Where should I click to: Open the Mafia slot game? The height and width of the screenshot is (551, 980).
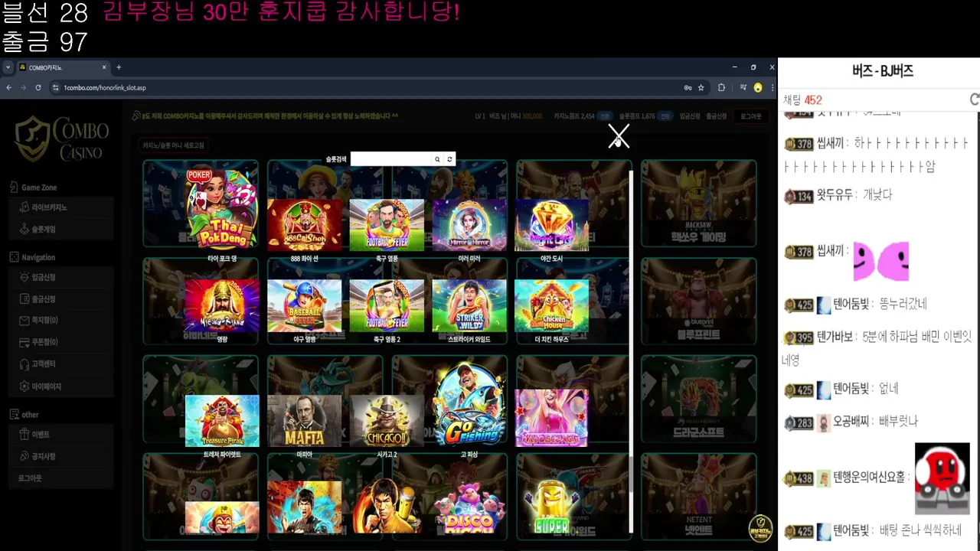[304, 421]
